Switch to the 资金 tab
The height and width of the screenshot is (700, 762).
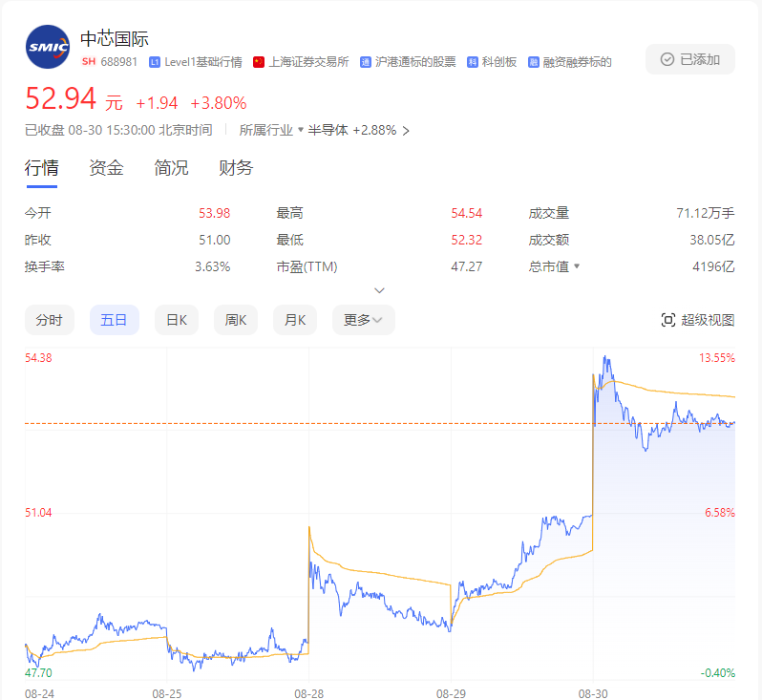coord(106,168)
